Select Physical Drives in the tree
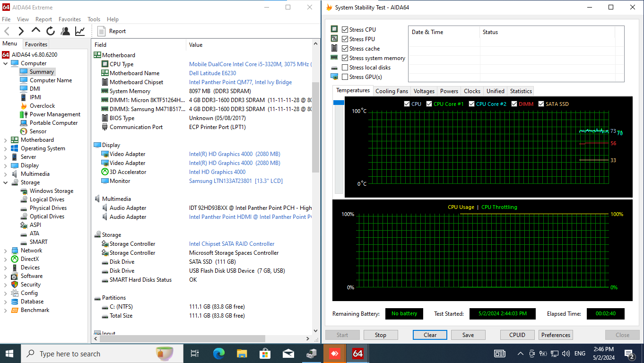Screen dimensions: 644x363 48,208
